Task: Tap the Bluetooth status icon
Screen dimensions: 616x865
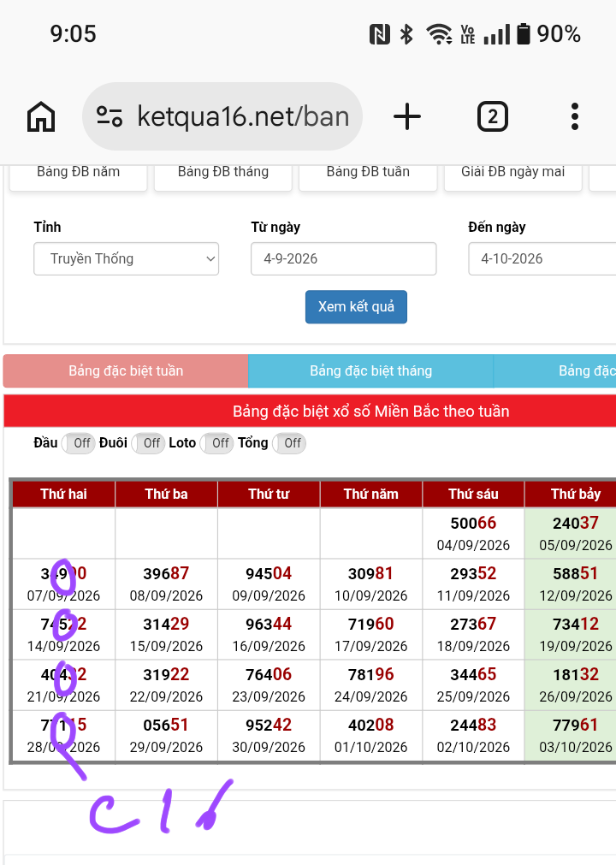Action: coord(406,34)
